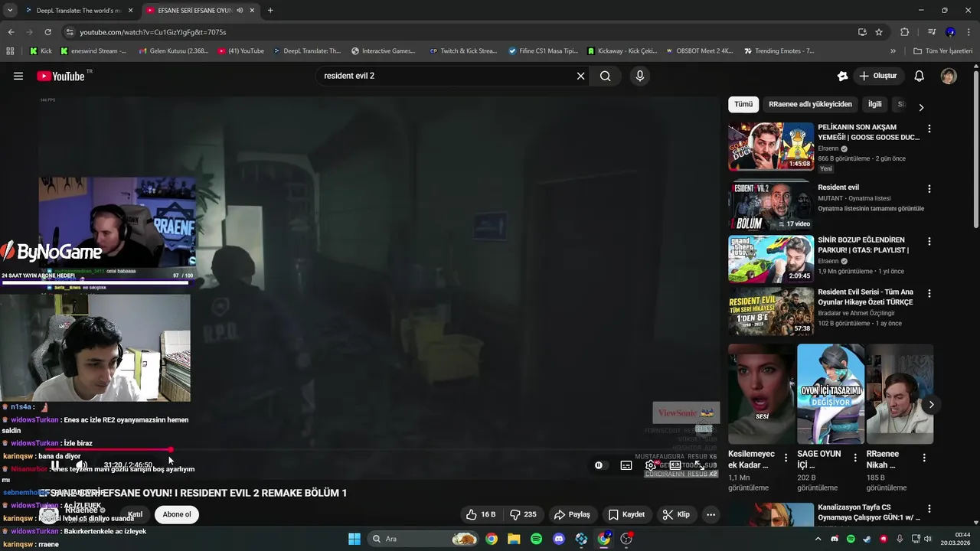Open the Kick bookmark
The height and width of the screenshot is (551, 980).
41,51
